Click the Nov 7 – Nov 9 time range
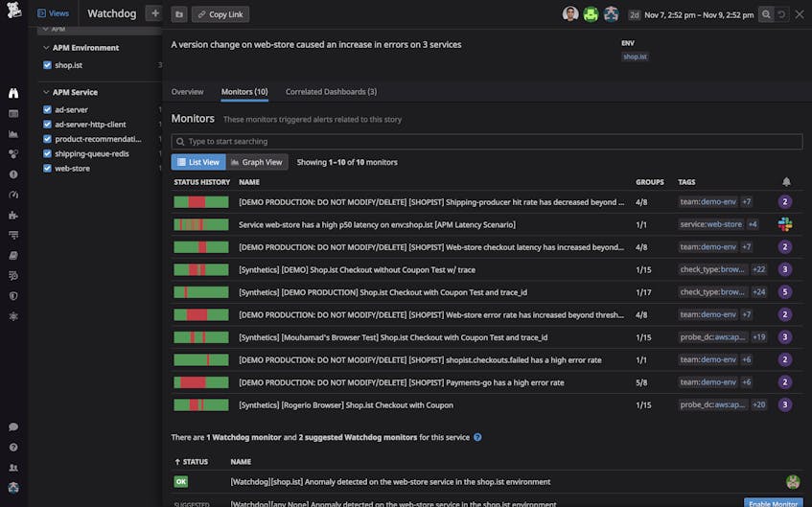812x507 pixels. pos(699,15)
